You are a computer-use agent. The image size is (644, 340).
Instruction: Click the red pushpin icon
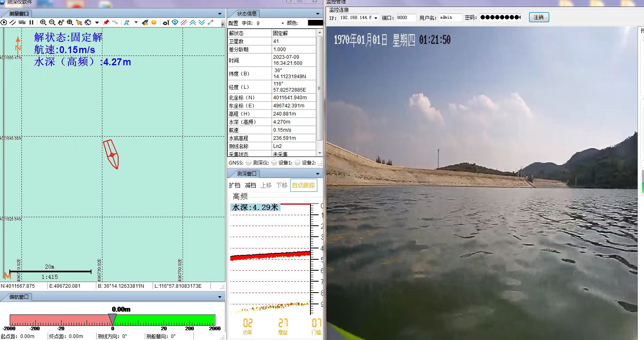click(106, 23)
